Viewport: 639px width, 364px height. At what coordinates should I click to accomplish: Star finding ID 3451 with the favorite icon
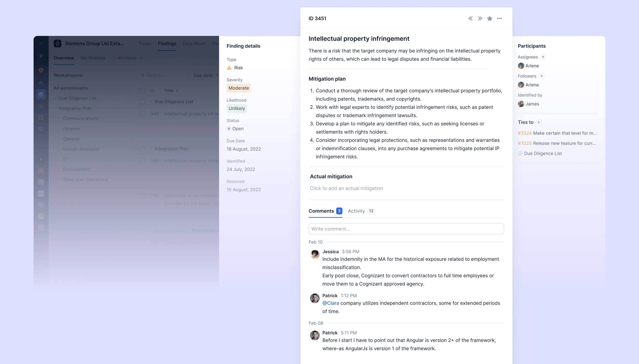[489, 18]
